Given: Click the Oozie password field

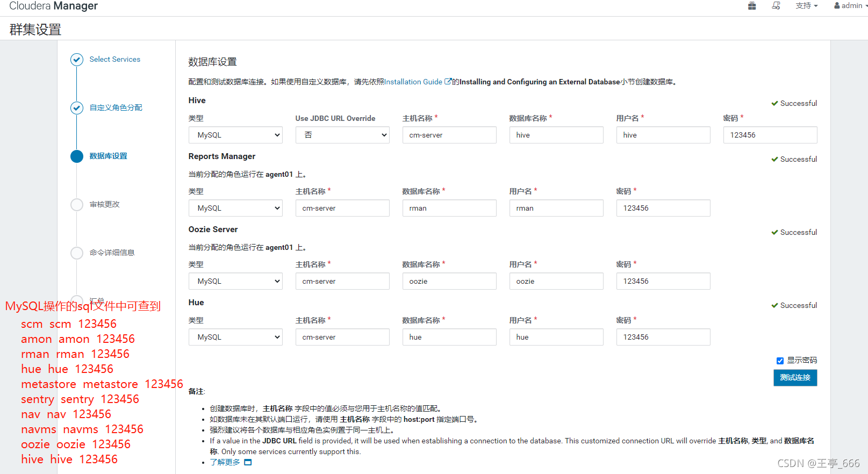Looking at the screenshot, I should coord(663,281).
